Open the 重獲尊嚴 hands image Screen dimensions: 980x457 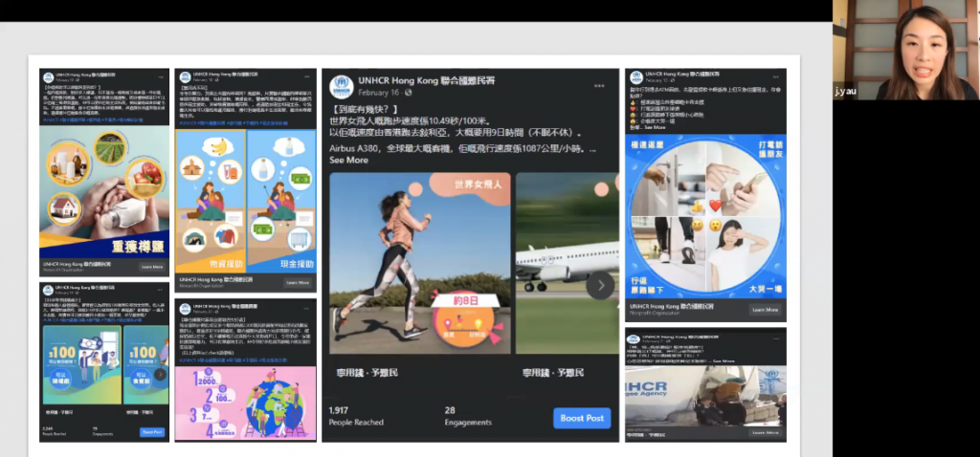click(x=104, y=191)
